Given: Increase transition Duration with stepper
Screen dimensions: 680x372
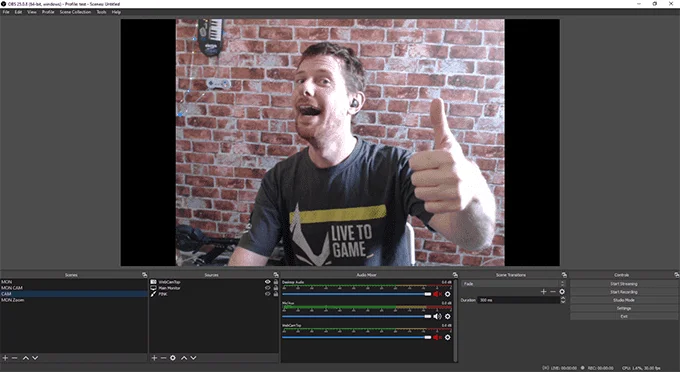Looking at the screenshot, I should tap(562, 298).
